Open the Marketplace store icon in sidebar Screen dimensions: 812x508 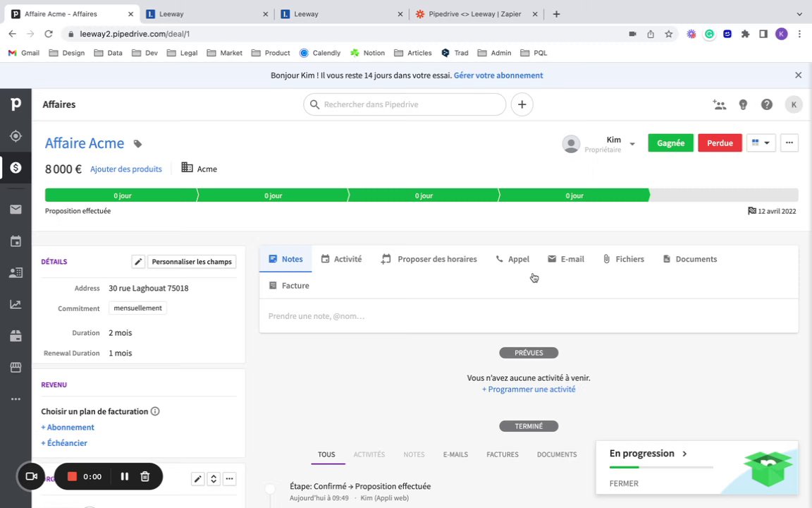coord(16,368)
